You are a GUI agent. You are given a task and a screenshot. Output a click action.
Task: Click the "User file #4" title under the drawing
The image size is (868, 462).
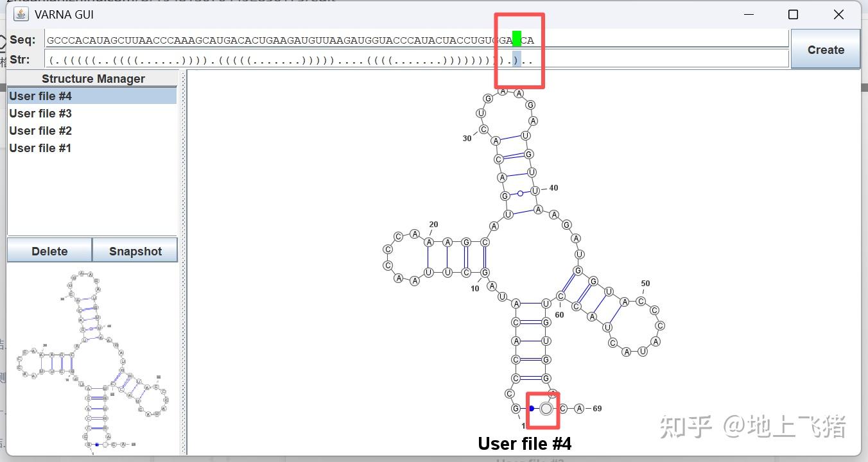click(x=525, y=444)
